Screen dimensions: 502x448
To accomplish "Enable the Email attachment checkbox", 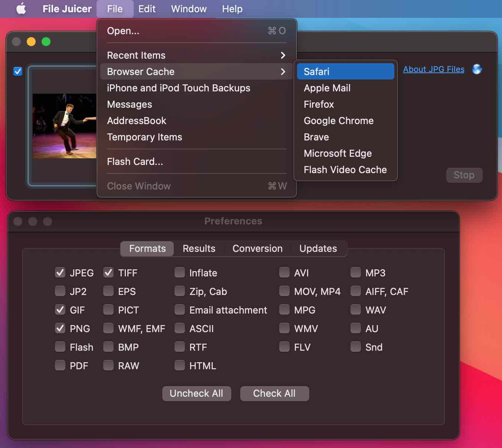I will point(180,309).
